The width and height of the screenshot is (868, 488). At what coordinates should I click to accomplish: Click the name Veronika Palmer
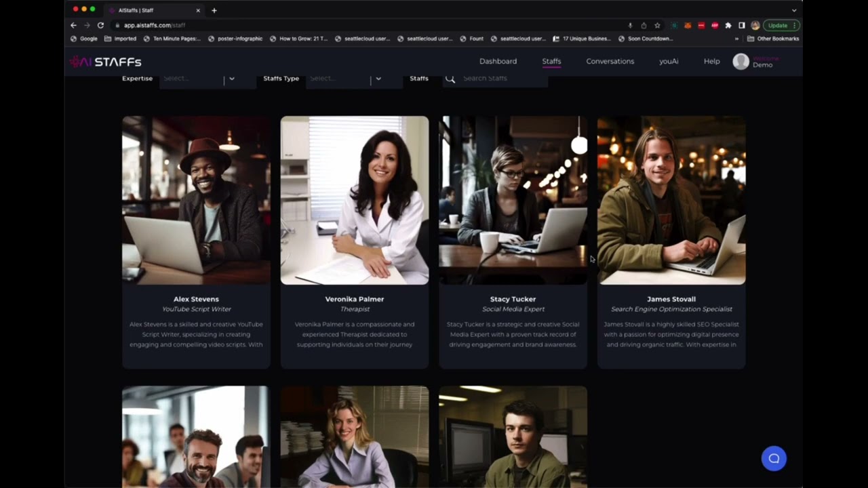pyautogui.click(x=355, y=299)
